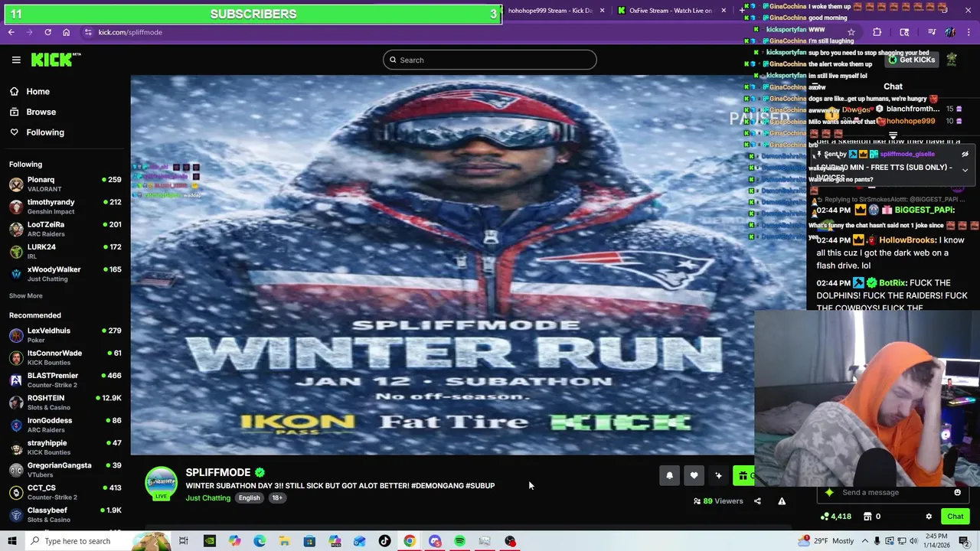Open xWoodyWalker's channel in Following list
The width and height of the screenshot is (980, 551).
pyautogui.click(x=65, y=274)
